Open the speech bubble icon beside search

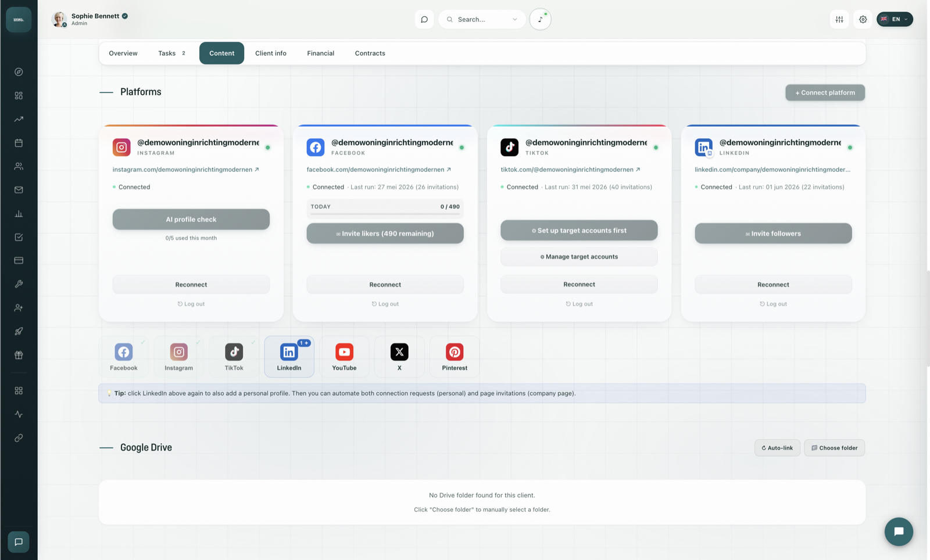point(424,19)
